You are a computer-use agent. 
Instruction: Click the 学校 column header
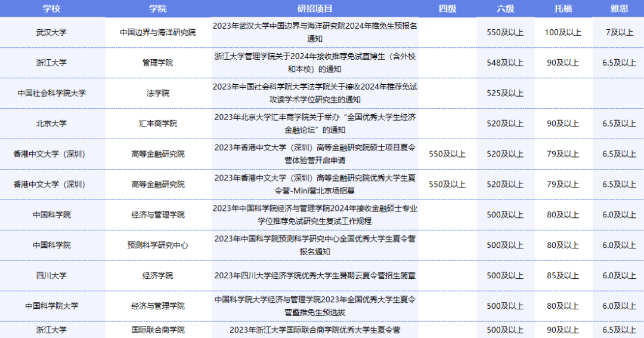coord(51,8)
